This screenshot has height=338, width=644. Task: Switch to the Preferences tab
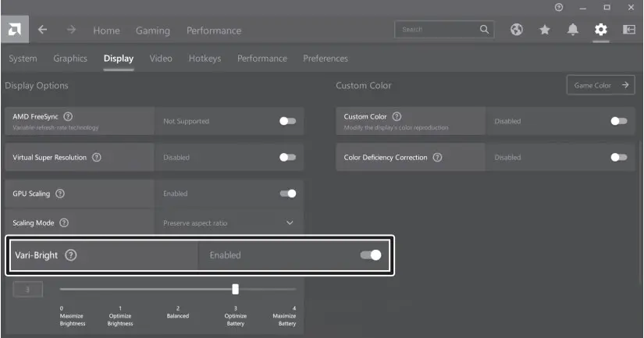tap(326, 59)
